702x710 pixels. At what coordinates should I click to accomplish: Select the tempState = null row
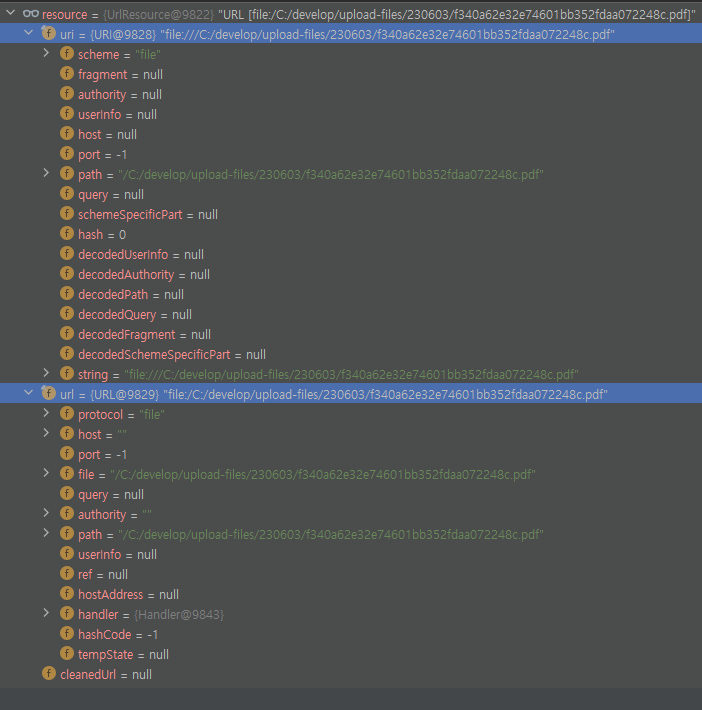click(351, 654)
